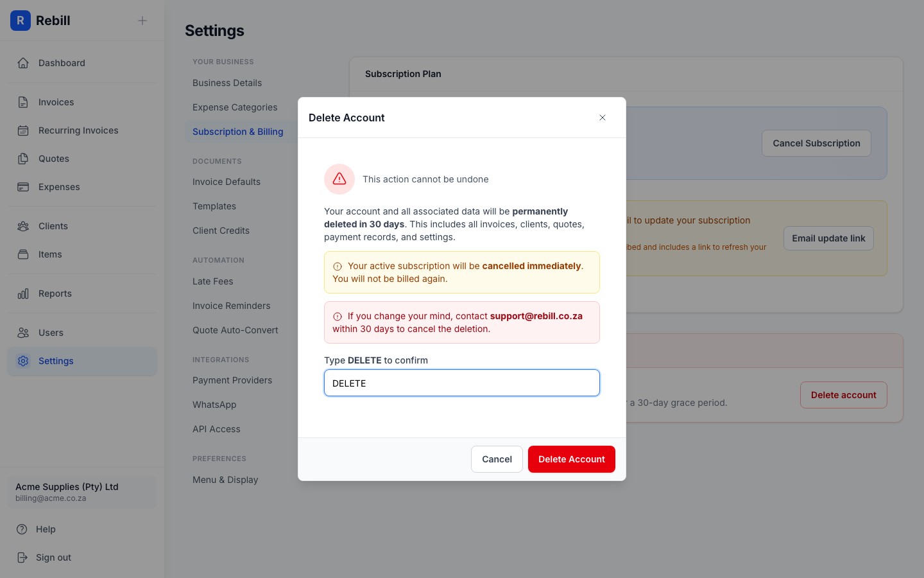Click the Reports bar chart icon
This screenshot has height=578, width=924.
pos(23,293)
